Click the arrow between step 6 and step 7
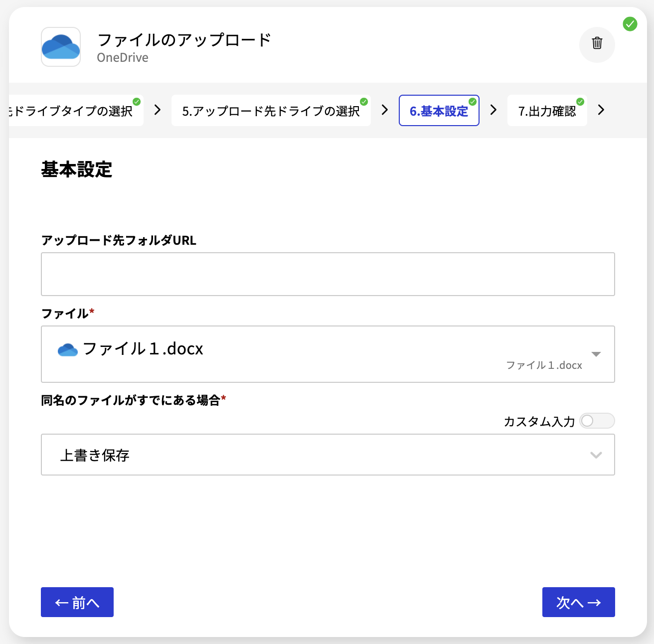This screenshot has width=654, height=644. (493, 110)
